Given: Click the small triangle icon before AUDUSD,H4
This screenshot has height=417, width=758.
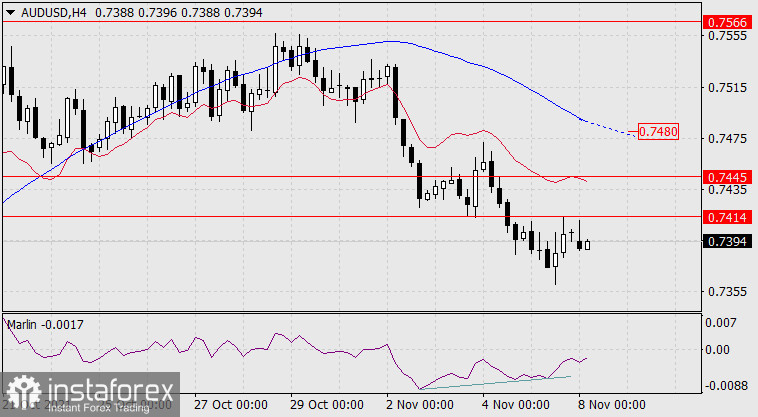Looking at the screenshot, I should pyautogui.click(x=9, y=11).
